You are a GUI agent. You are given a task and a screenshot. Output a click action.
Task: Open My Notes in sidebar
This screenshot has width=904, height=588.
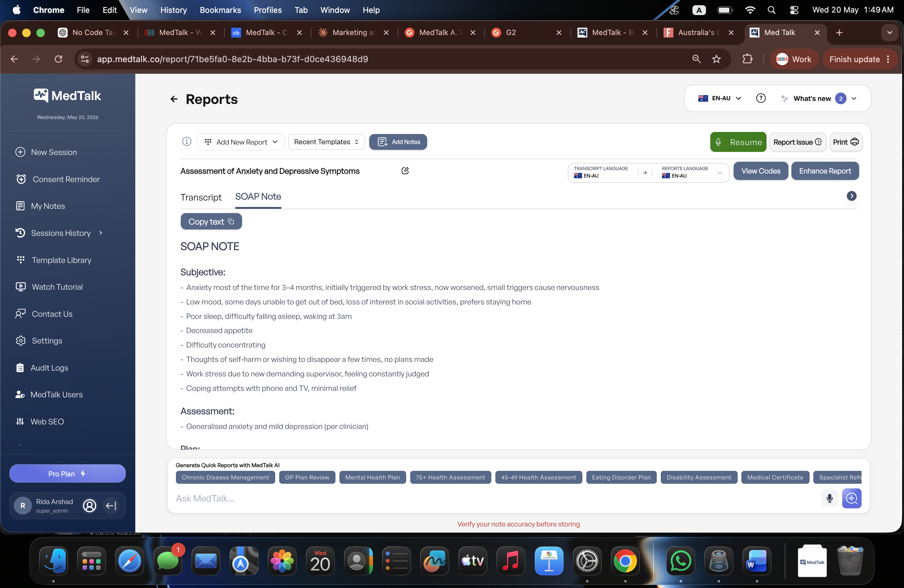coord(40,206)
